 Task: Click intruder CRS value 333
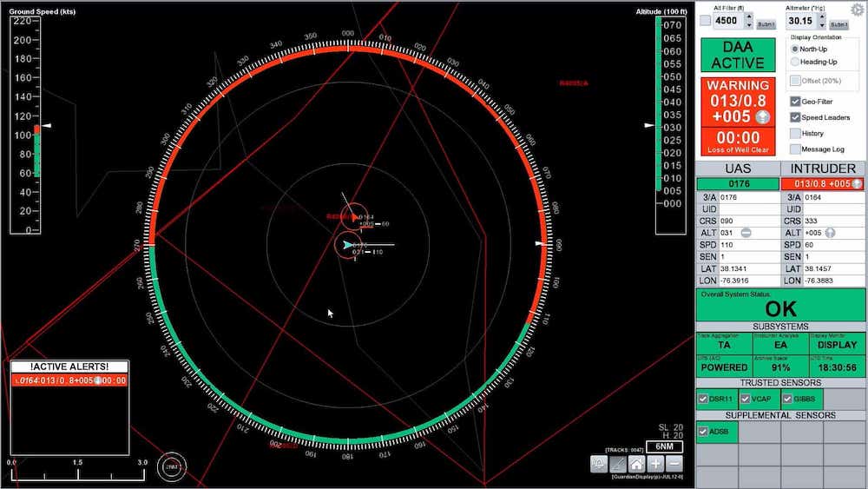pyautogui.click(x=811, y=221)
